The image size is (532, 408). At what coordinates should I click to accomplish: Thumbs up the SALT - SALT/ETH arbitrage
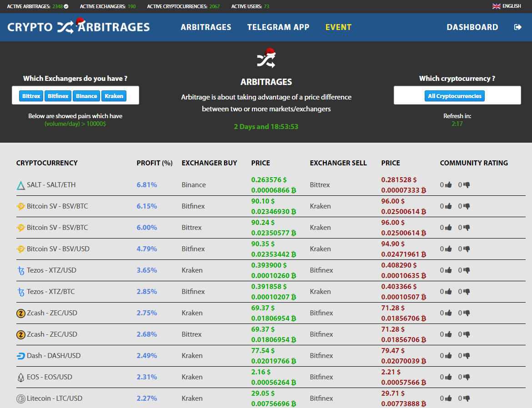(448, 185)
